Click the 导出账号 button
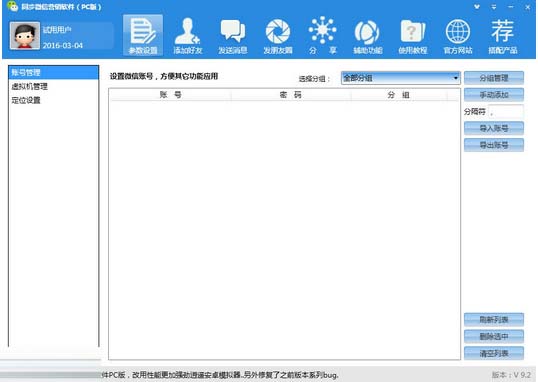The image size is (538, 382). click(494, 145)
